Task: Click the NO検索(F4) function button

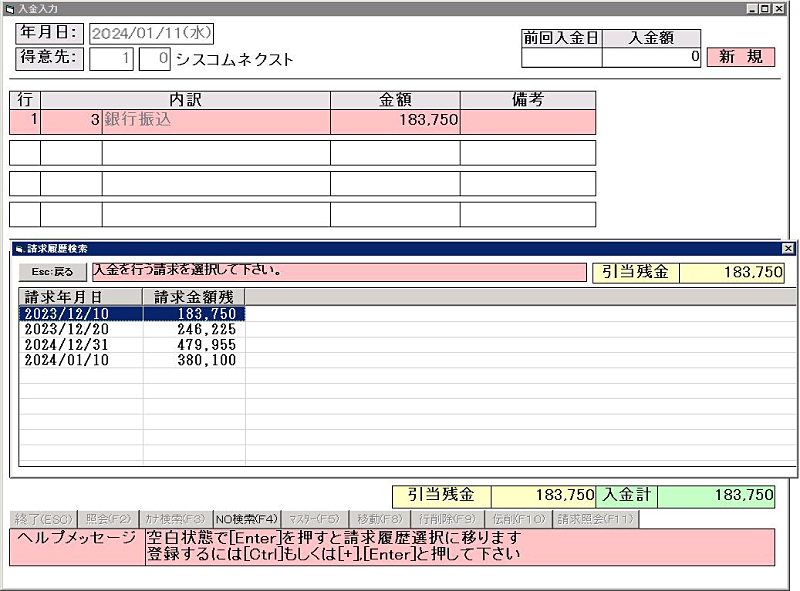Action: (x=247, y=519)
